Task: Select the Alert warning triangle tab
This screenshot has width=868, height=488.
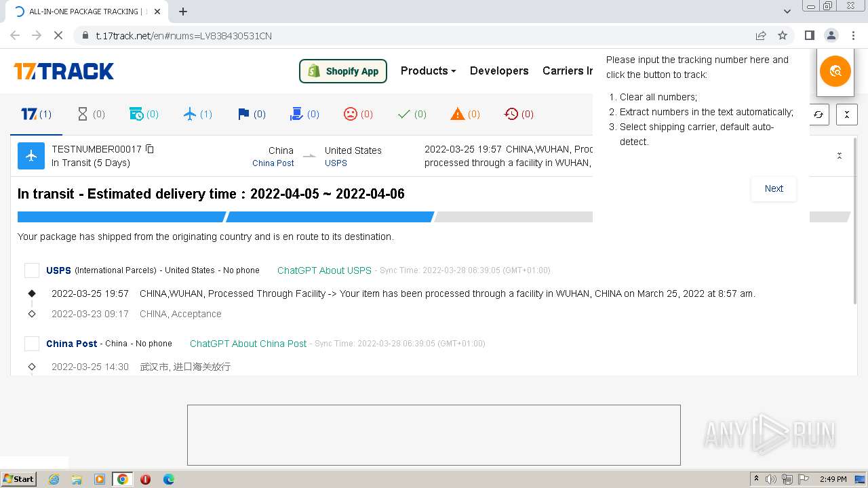Action: click(465, 114)
